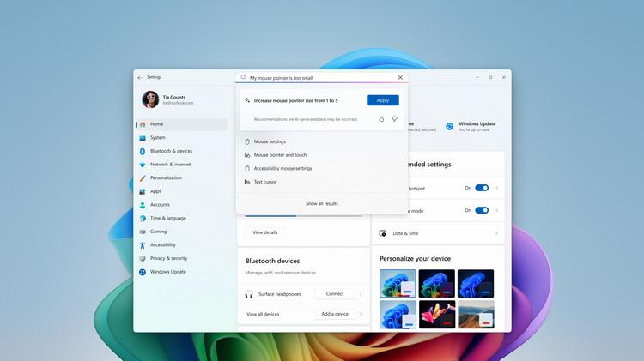Click the Bluetooth devices heading
The width and height of the screenshot is (644, 361).
point(272,261)
